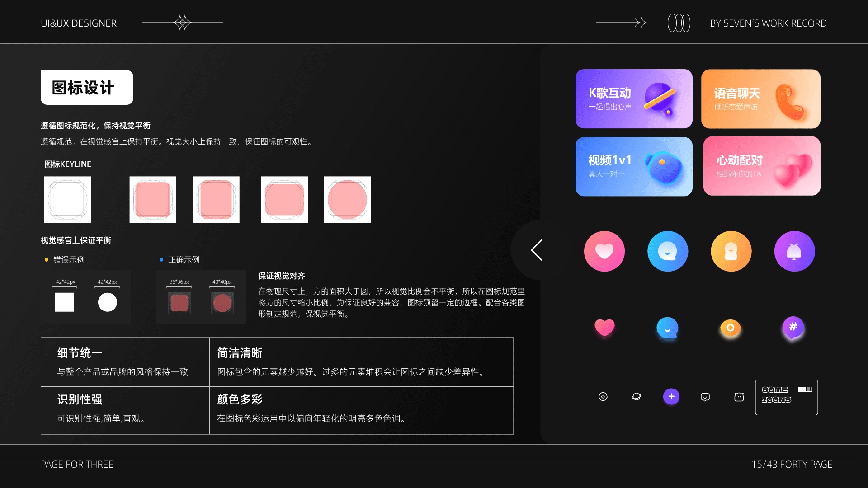Viewport: 868px width, 488px height.
Task: Open the 心动配对 match card
Action: point(761,166)
